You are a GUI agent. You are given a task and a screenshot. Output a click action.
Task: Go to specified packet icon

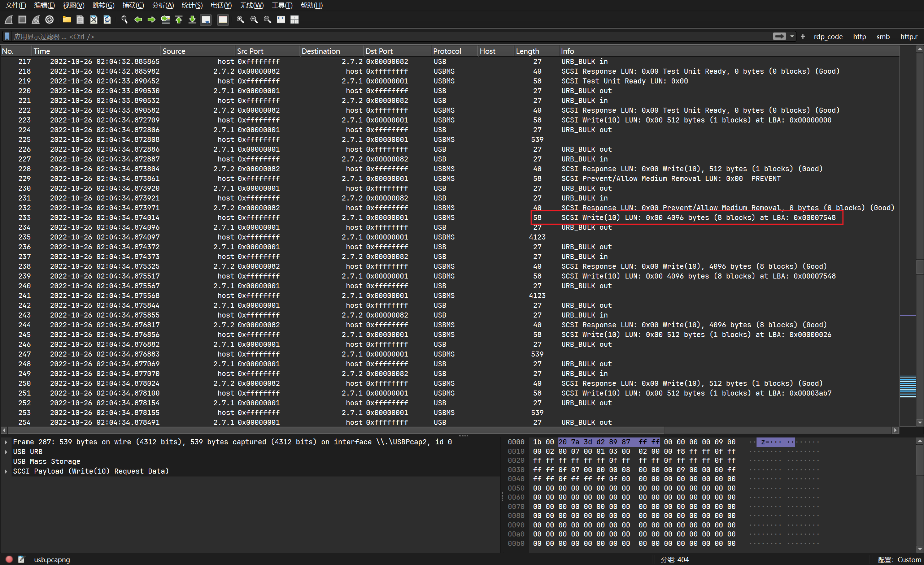(165, 20)
